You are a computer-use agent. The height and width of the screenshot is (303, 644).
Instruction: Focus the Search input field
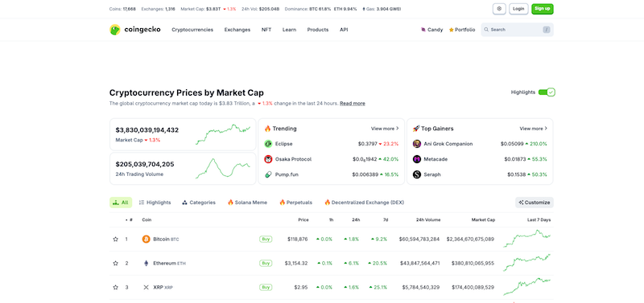[517, 30]
